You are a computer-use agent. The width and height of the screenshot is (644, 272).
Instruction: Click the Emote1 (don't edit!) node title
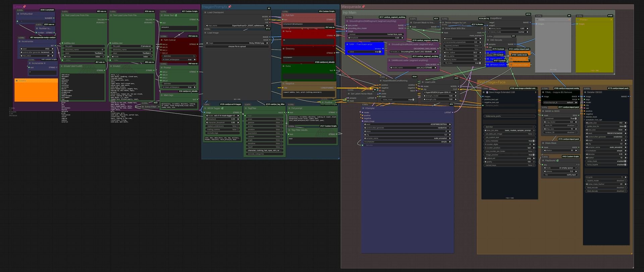point(73,66)
